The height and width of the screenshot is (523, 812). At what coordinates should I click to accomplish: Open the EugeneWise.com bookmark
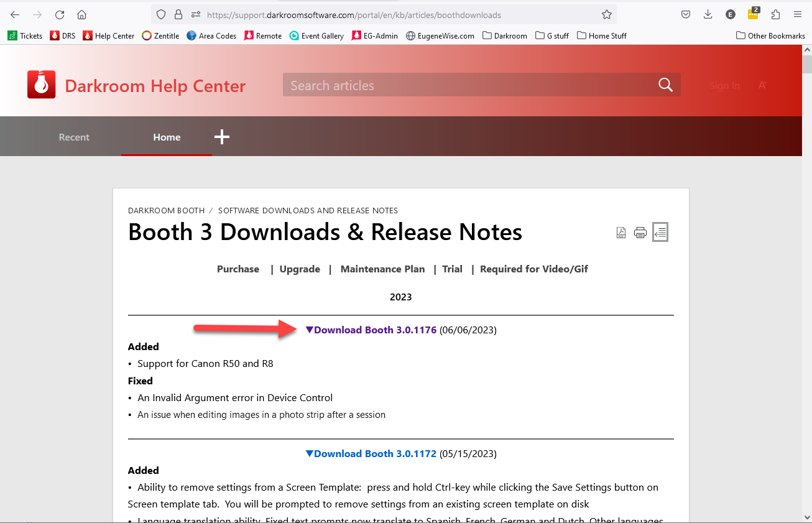440,35
